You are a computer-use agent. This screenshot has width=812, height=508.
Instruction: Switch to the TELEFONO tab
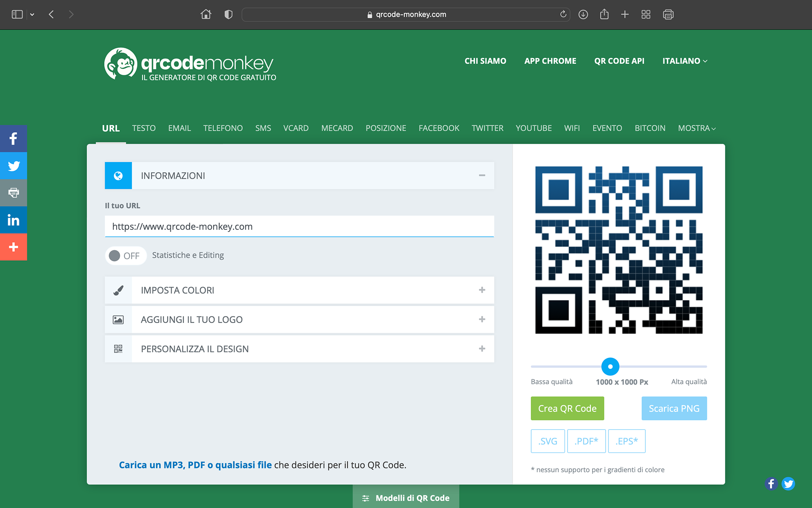[x=223, y=128]
